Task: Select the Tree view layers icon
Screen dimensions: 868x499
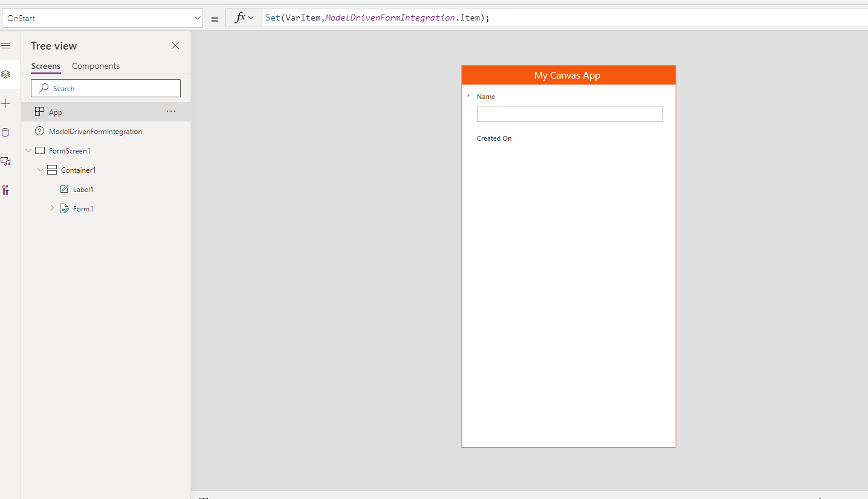Action: click(5, 74)
